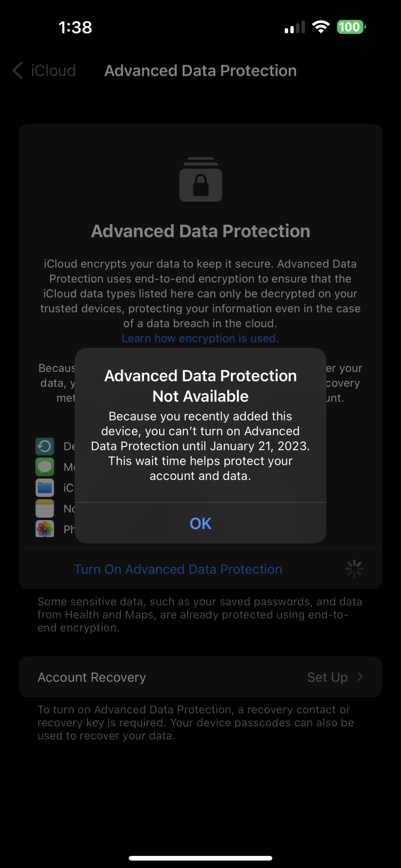401x868 pixels.
Task: Go back to iCloud settings
Action: (x=44, y=71)
